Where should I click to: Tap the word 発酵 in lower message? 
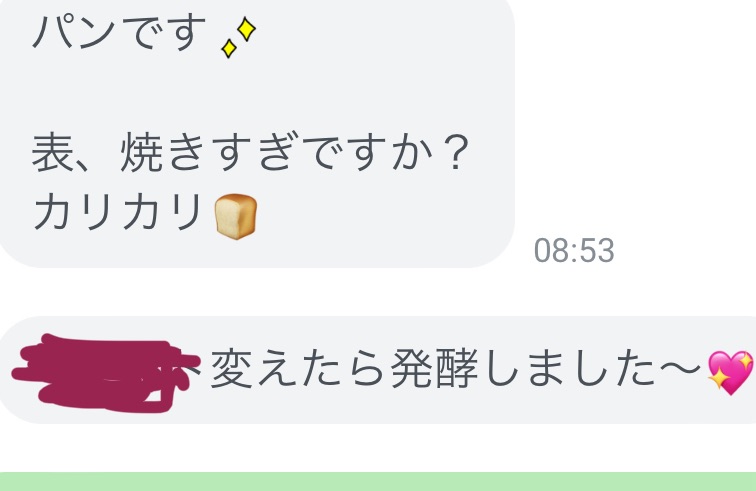pos(434,369)
